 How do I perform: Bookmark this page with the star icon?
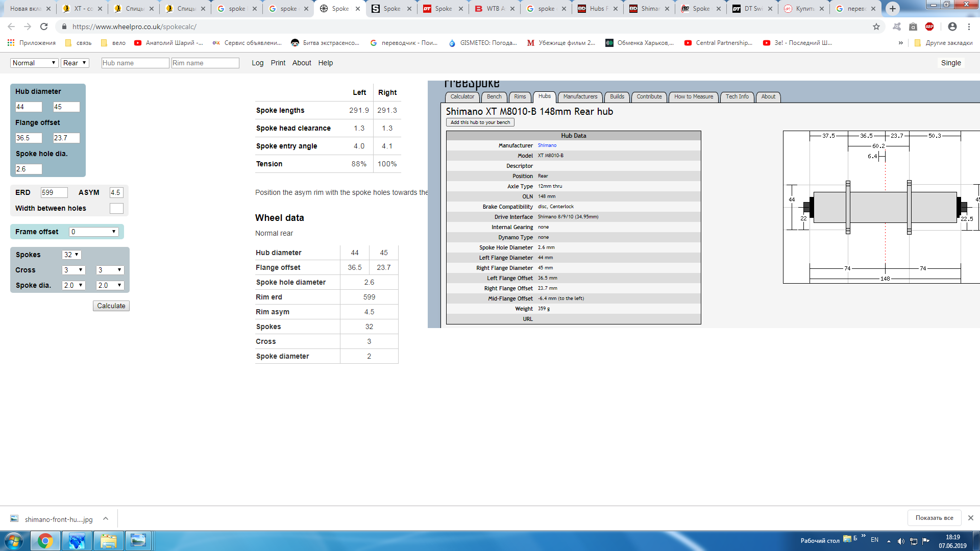tap(876, 27)
